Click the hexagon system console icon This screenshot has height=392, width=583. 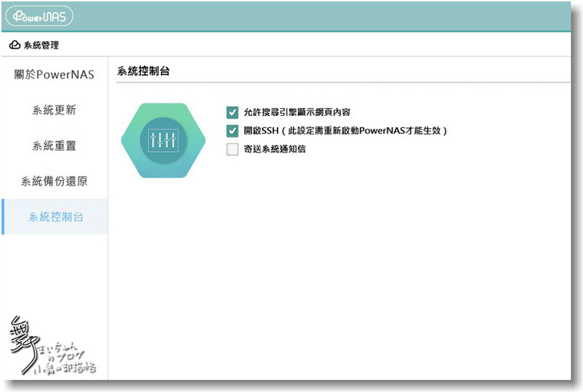[x=163, y=141]
